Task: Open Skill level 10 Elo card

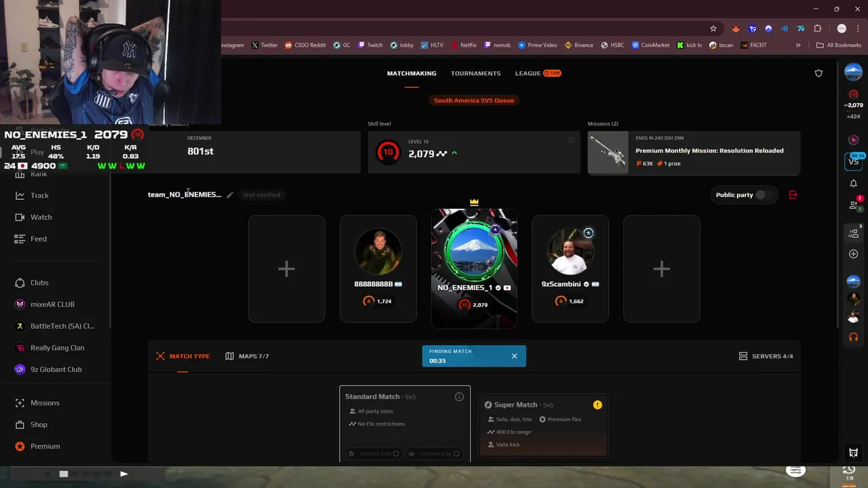Action: coord(473,152)
